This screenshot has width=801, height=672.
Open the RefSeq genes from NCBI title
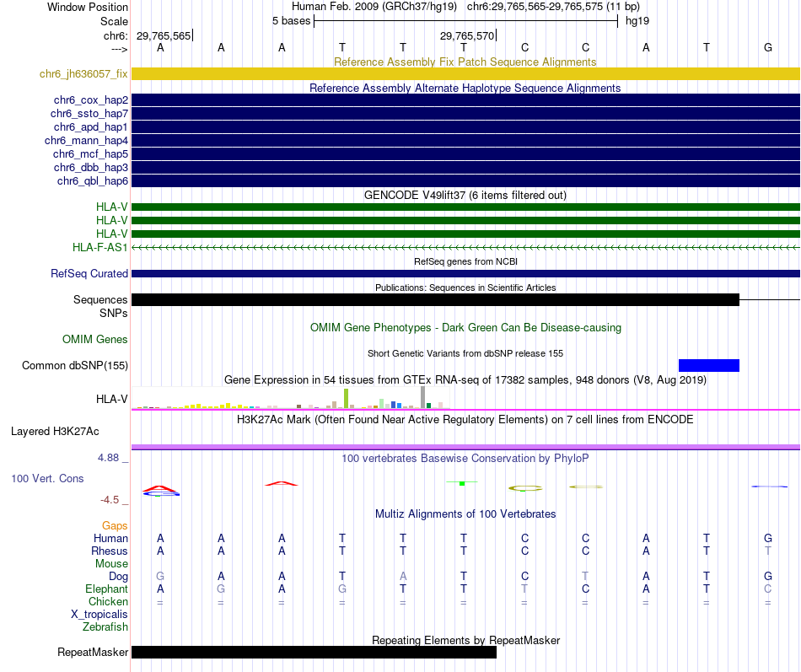point(465,261)
